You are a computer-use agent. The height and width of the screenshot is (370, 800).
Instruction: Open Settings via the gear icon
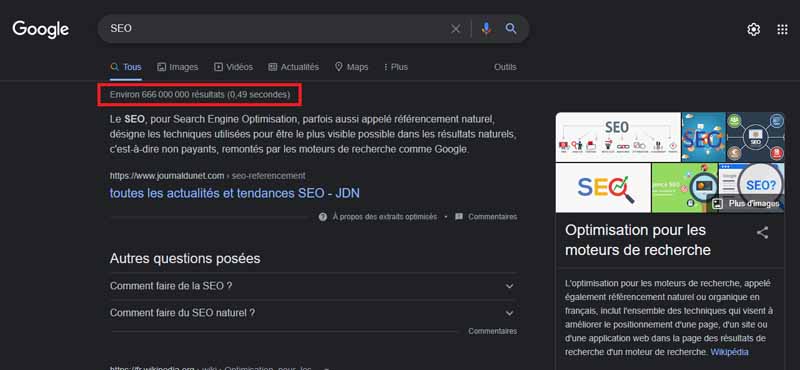coord(754,30)
